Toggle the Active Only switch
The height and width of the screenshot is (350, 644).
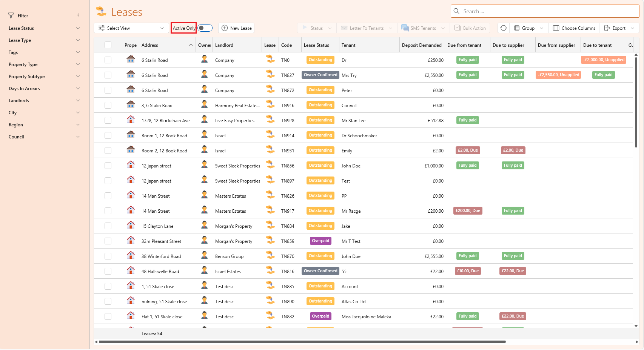point(205,28)
